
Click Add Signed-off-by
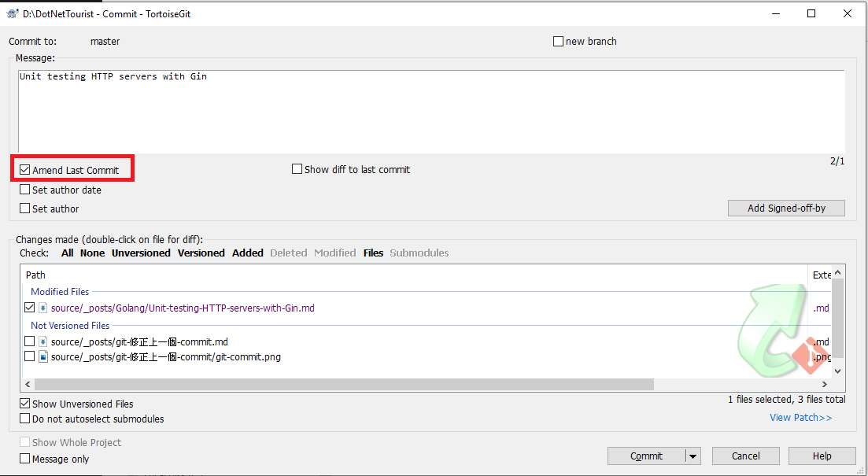point(785,208)
